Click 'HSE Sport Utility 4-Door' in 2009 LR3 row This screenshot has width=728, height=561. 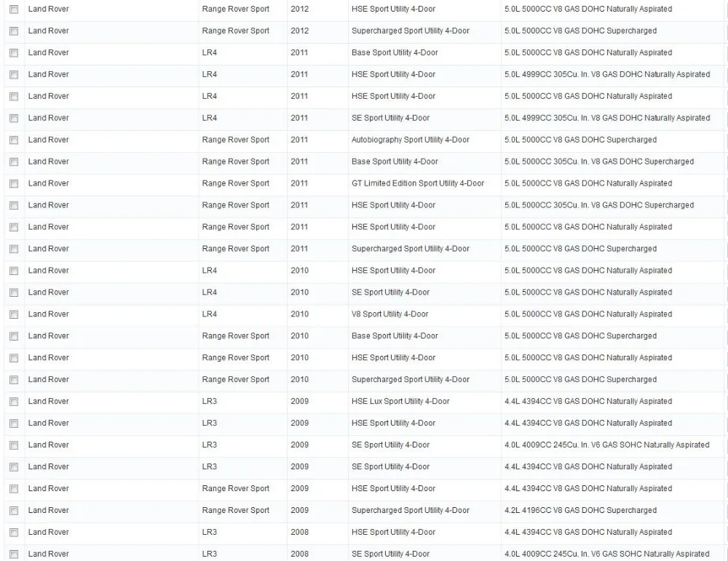click(393, 423)
